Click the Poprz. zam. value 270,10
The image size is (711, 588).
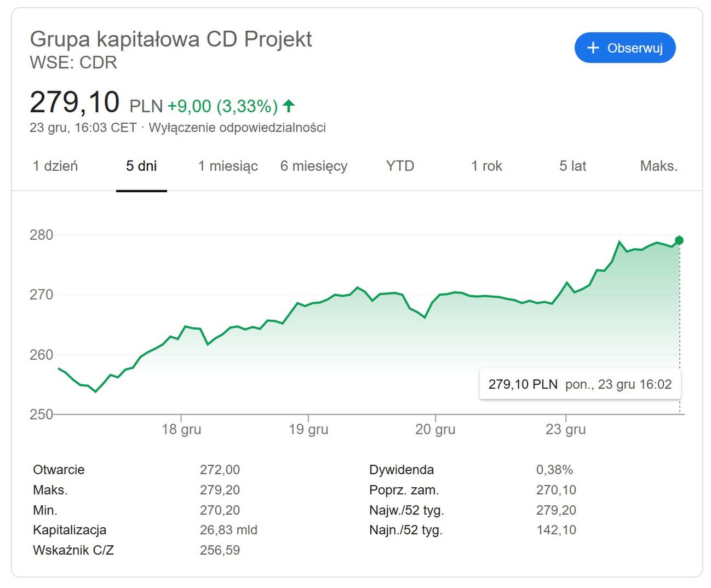[x=556, y=490]
